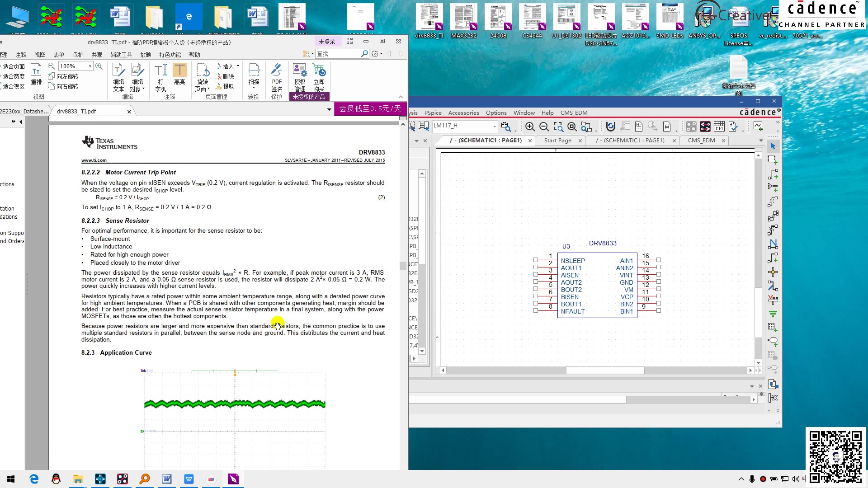Click the 查找 search input field

[x=338, y=54]
